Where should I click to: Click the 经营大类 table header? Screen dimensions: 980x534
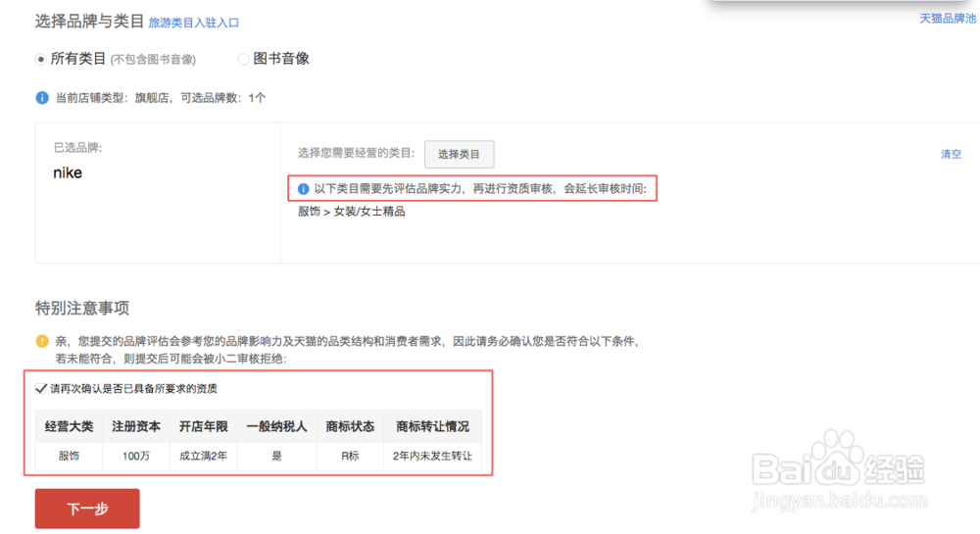pos(69,426)
